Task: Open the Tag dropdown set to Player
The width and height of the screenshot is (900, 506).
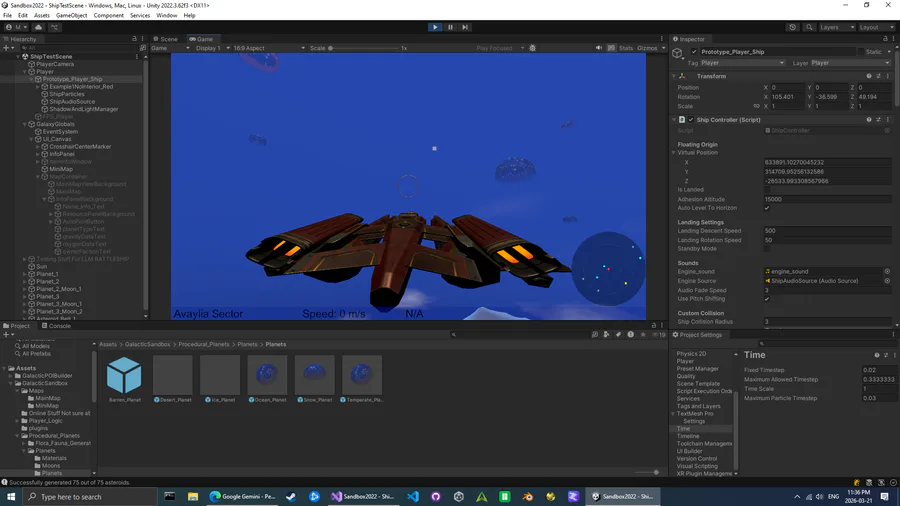Action: [742, 63]
